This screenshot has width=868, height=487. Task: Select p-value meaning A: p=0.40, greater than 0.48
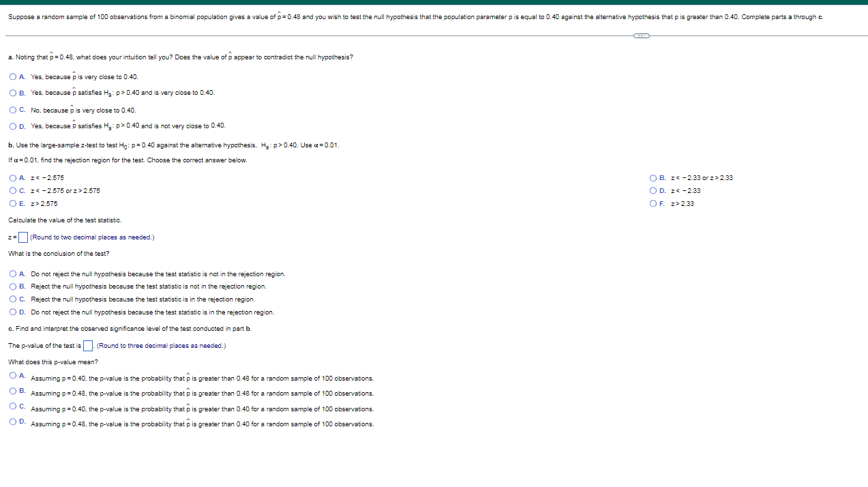pos(14,376)
